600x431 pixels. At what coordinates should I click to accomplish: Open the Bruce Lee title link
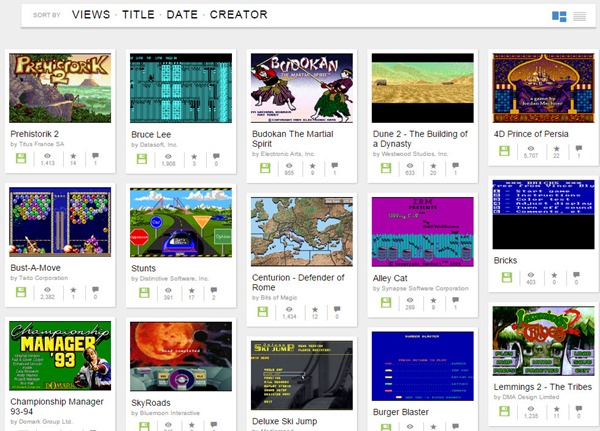click(x=151, y=135)
